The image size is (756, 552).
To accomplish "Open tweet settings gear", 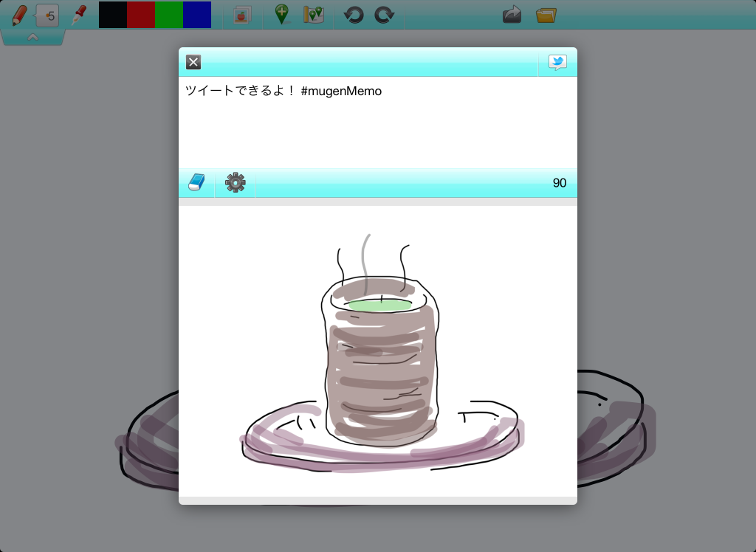I will tap(236, 182).
